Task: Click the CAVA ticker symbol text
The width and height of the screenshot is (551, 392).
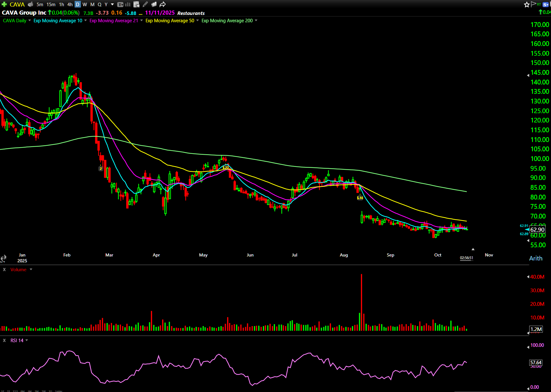Action: tap(17, 4)
